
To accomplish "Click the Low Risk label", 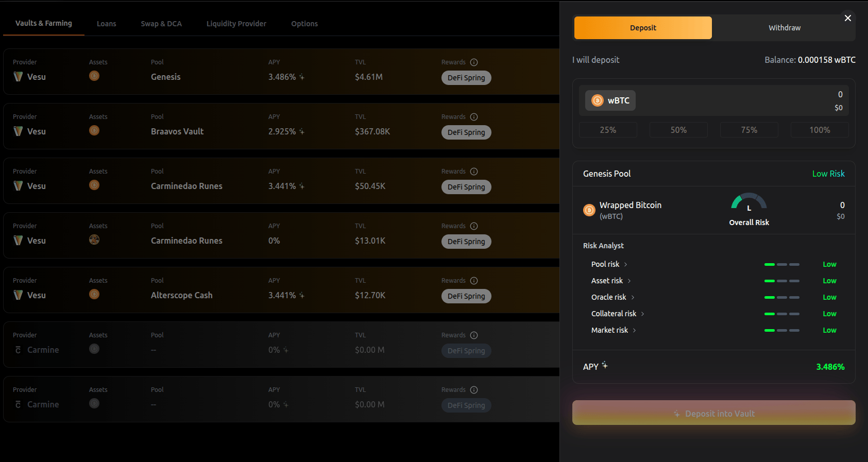I will click(x=828, y=174).
